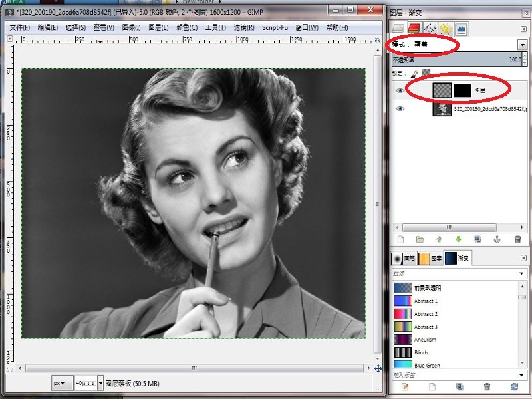Refresh the gradients list
The image size is (532, 399).
point(514,386)
